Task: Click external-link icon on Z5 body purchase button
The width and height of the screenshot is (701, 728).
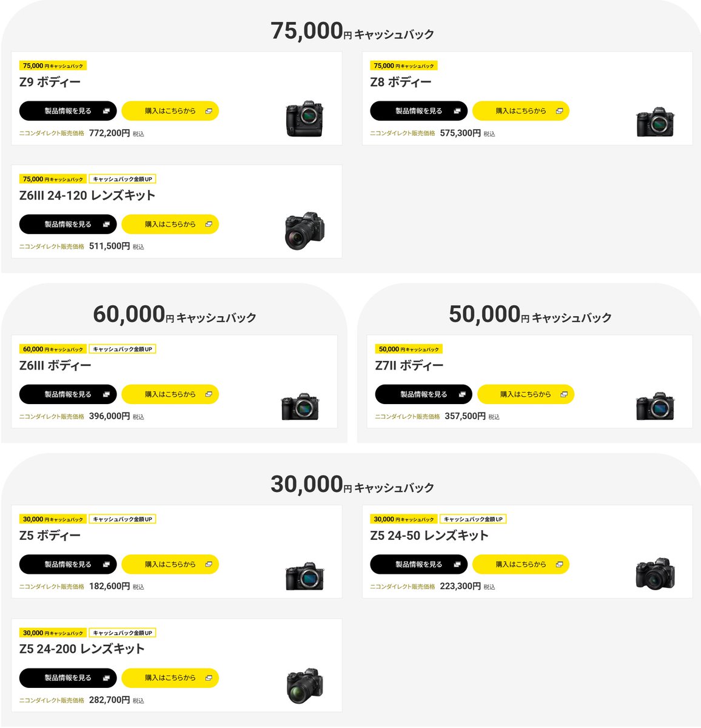Action: click(x=209, y=564)
